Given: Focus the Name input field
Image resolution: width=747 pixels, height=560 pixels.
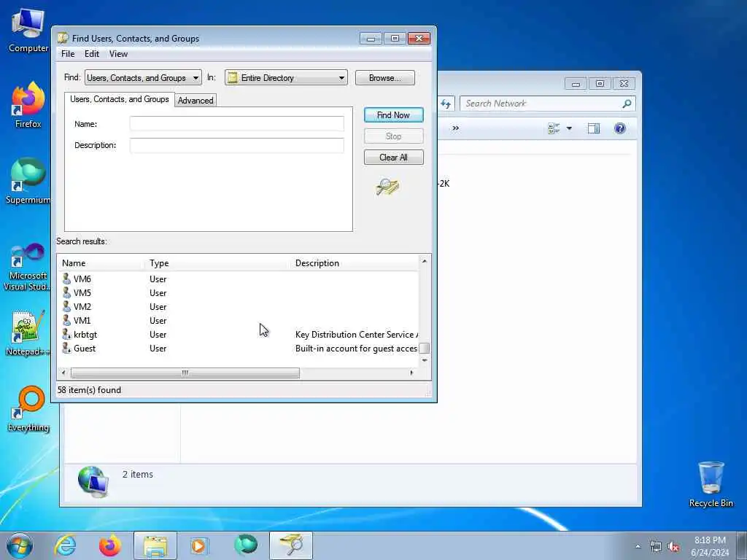Looking at the screenshot, I should 237,124.
